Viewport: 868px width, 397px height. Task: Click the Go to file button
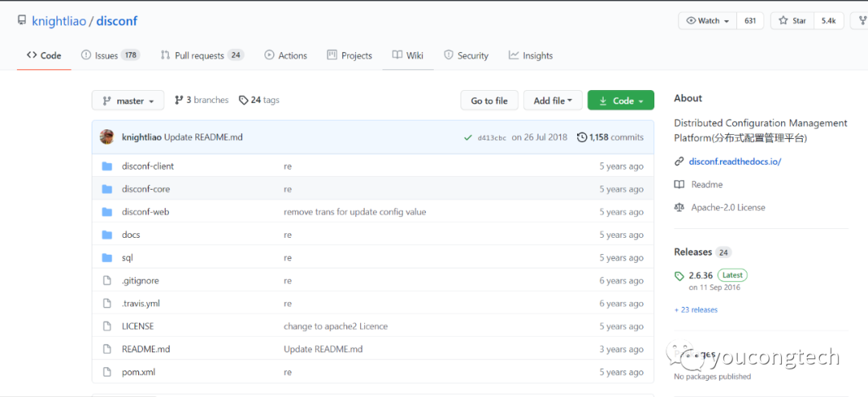(489, 100)
